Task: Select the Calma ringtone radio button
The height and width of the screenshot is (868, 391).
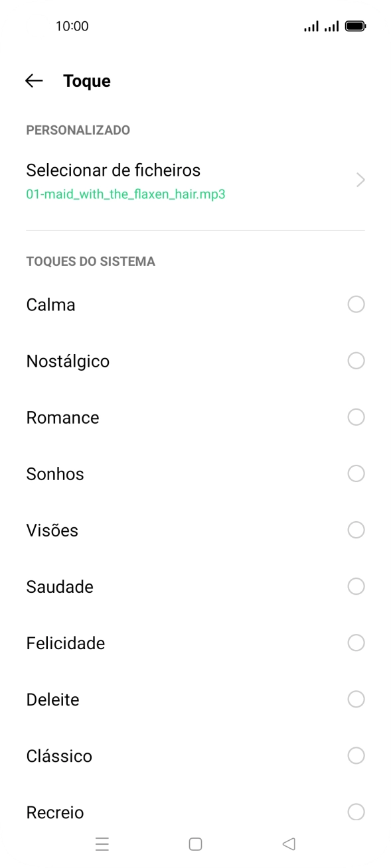Action: 356,304
